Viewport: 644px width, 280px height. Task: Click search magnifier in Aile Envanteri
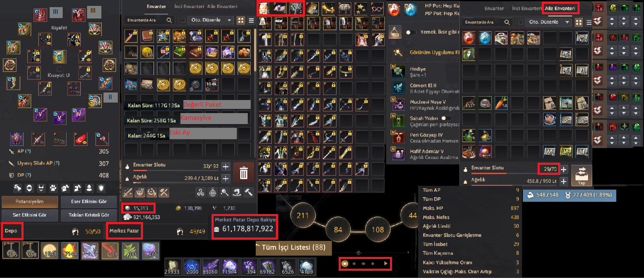coord(508,22)
